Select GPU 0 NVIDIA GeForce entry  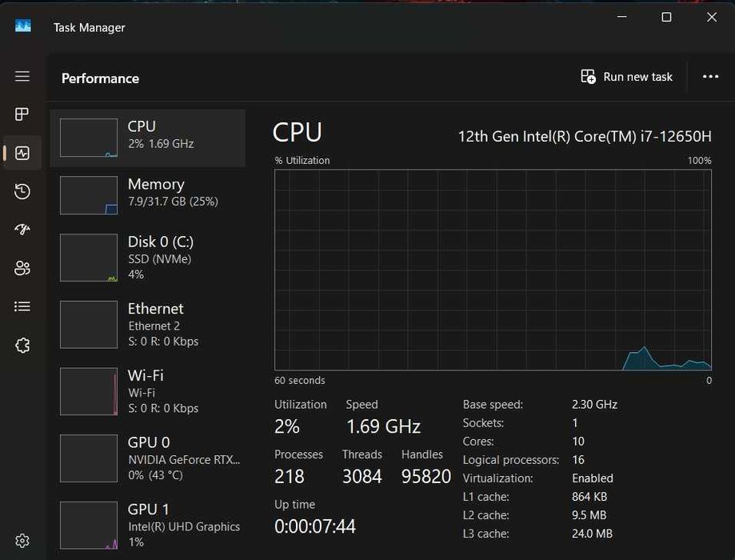148,458
